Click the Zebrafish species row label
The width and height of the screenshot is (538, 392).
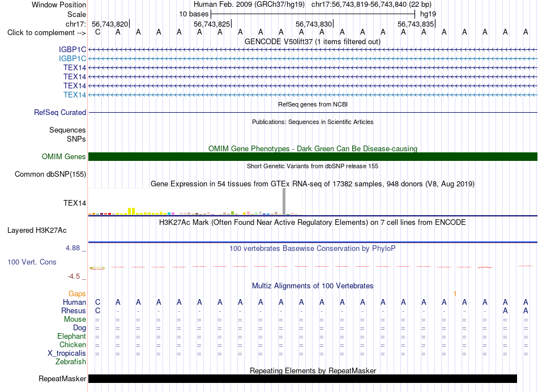[71, 361]
